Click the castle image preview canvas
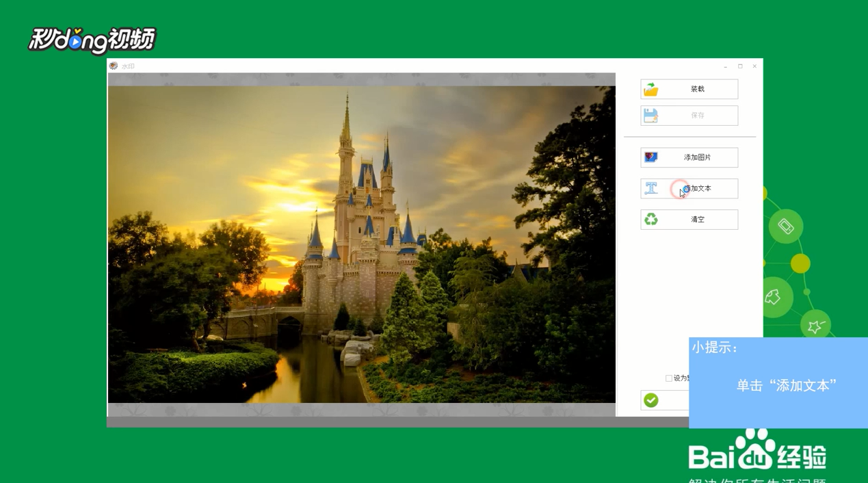This screenshot has width=868, height=483. pos(361,244)
